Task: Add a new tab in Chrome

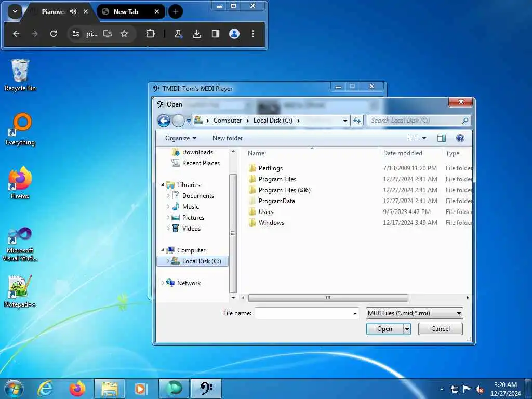Action: click(x=176, y=11)
